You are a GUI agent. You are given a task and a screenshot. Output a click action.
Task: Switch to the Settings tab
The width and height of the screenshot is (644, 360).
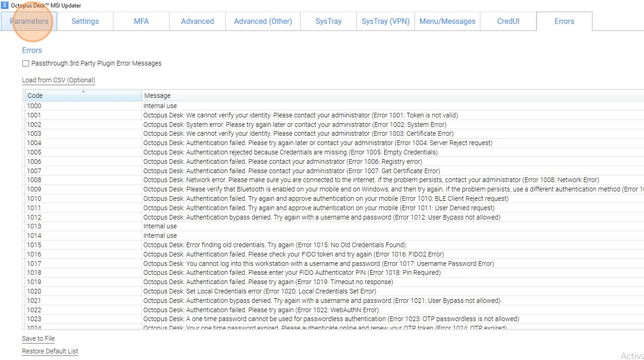pos(85,21)
